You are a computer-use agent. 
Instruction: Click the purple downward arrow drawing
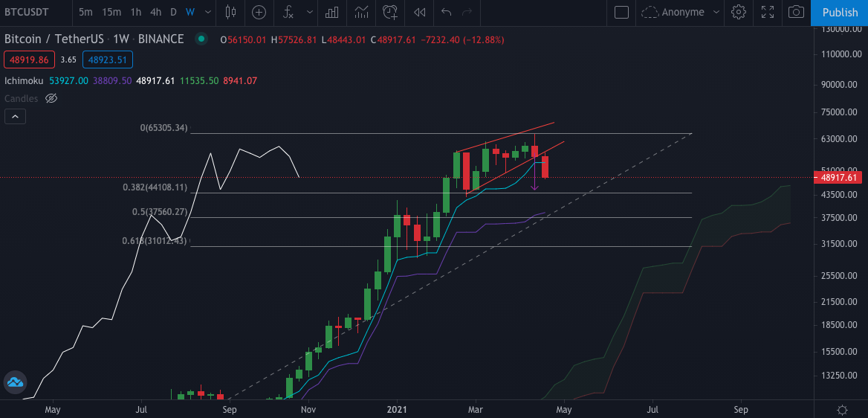point(535,175)
